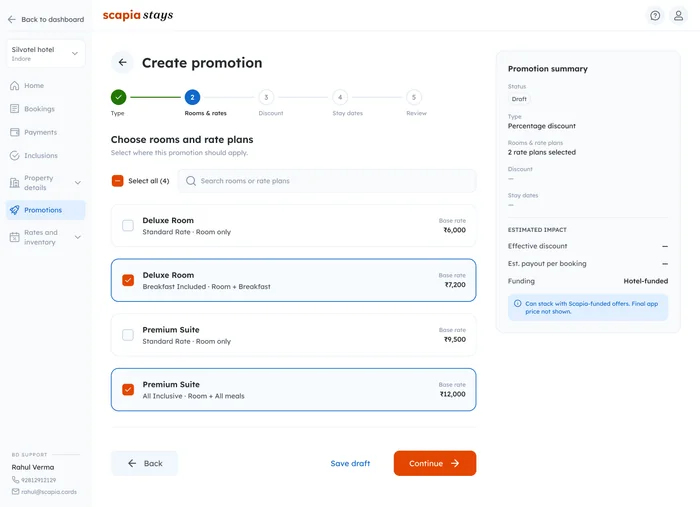
Task: Go to step 5 Review
Action: (x=414, y=97)
